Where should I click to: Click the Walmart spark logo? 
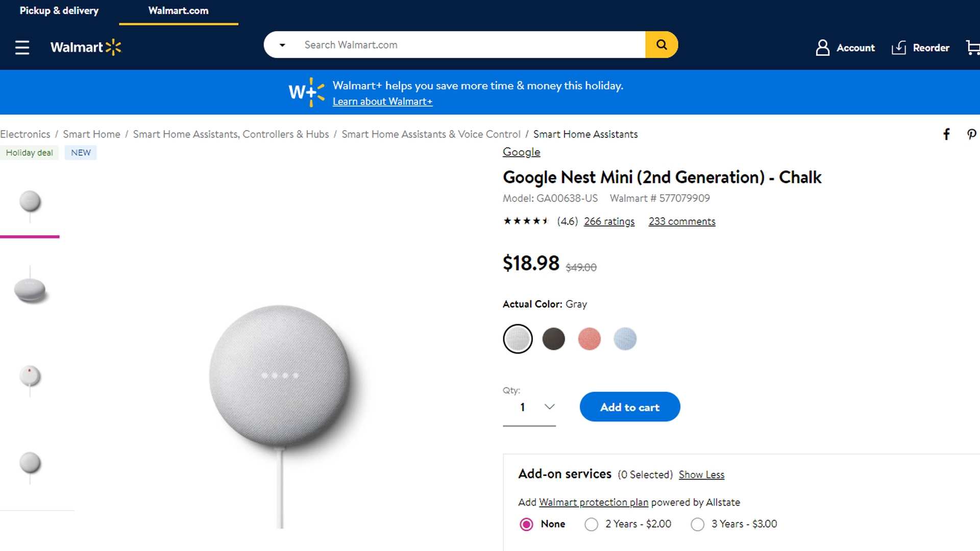(x=113, y=47)
